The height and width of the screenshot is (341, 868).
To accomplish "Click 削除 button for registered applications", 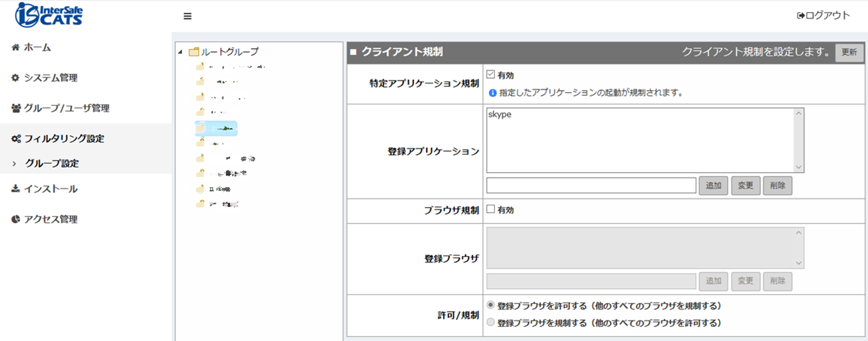I will pos(778,185).
